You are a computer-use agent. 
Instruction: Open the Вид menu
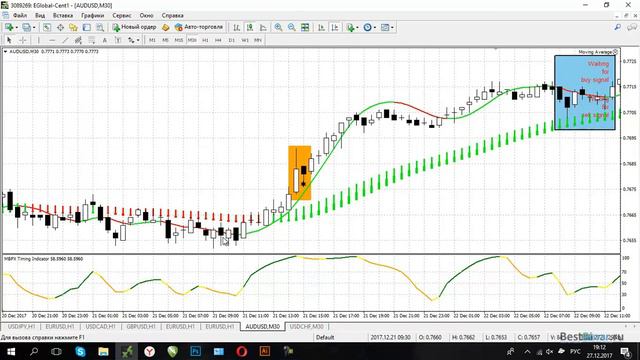click(40, 16)
